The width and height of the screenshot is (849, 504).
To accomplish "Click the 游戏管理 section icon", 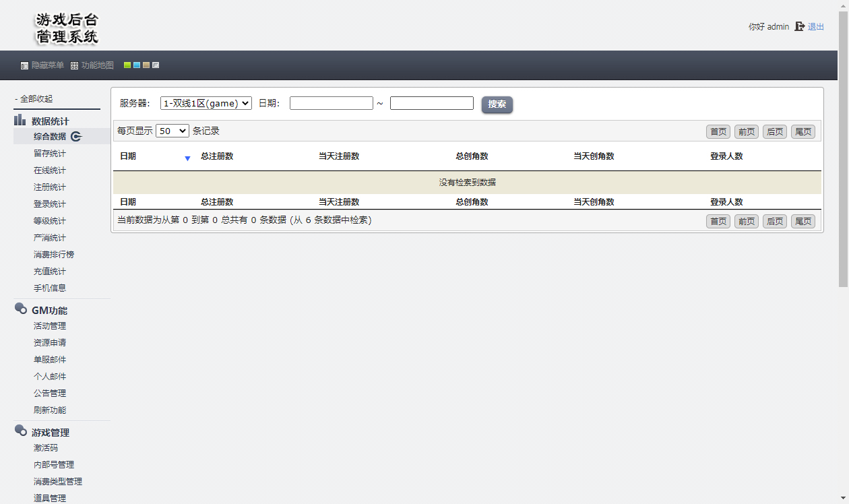I will (20, 431).
